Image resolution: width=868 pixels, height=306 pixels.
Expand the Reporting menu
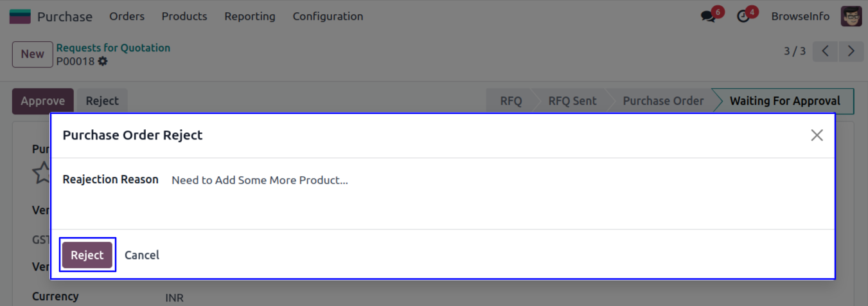point(250,17)
